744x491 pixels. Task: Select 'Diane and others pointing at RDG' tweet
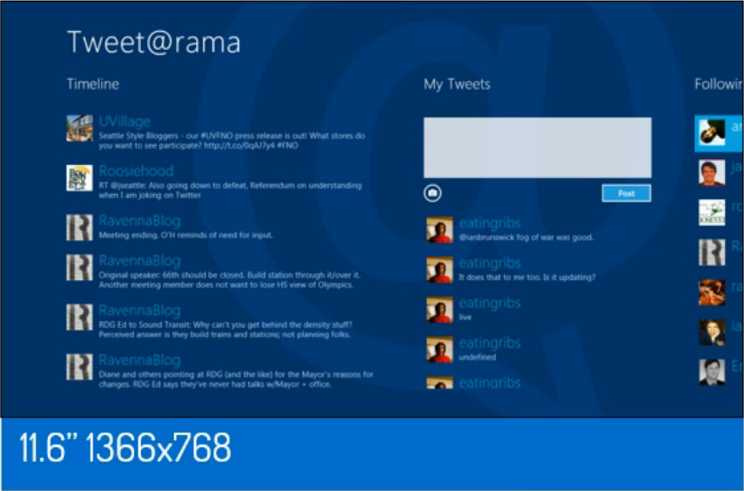[x=236, y=379]
